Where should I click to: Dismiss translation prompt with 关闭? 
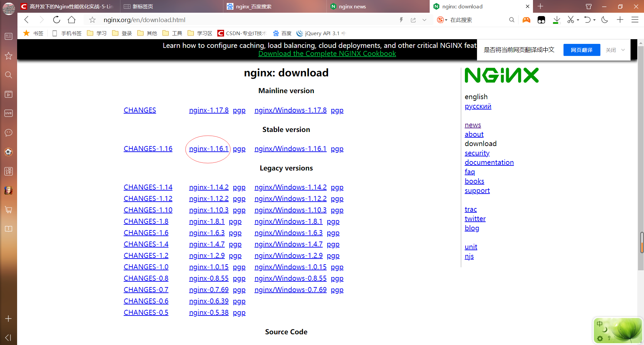point(611,50)
